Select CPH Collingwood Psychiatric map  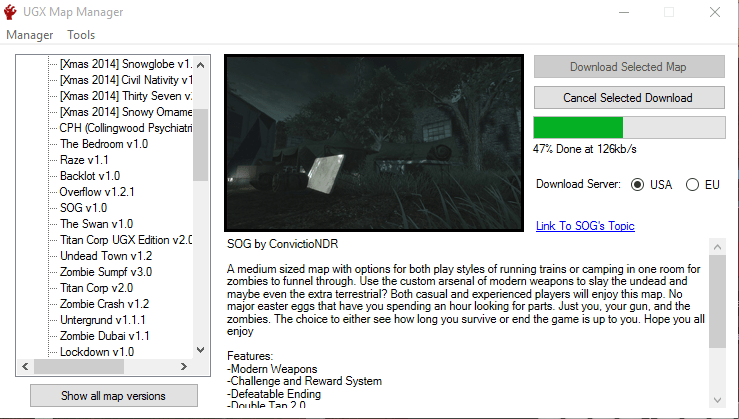point(126,128)
